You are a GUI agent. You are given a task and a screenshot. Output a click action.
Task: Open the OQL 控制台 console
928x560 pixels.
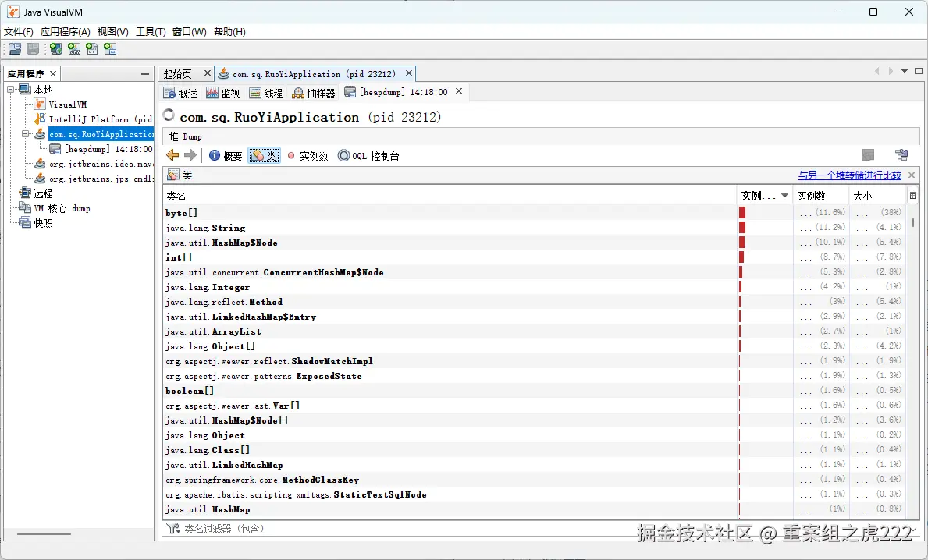[x=368, y=155]
